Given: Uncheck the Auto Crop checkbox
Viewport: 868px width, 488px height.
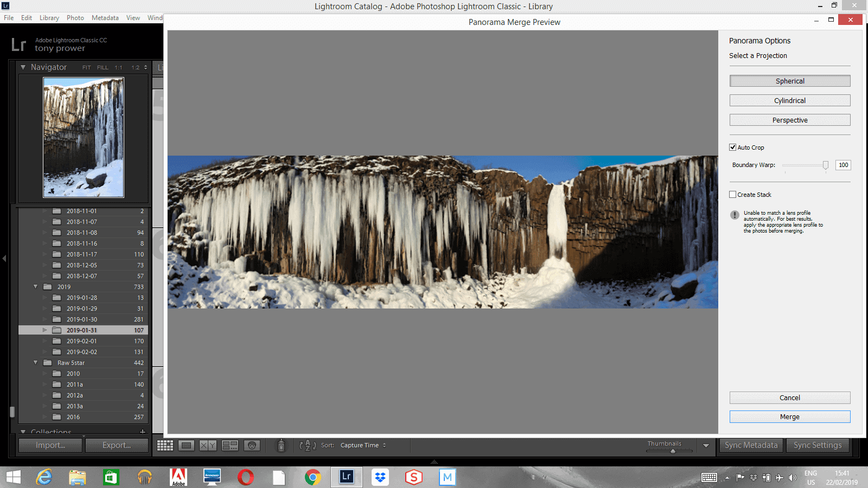Looking at the screenshot, I should [733, 147].
